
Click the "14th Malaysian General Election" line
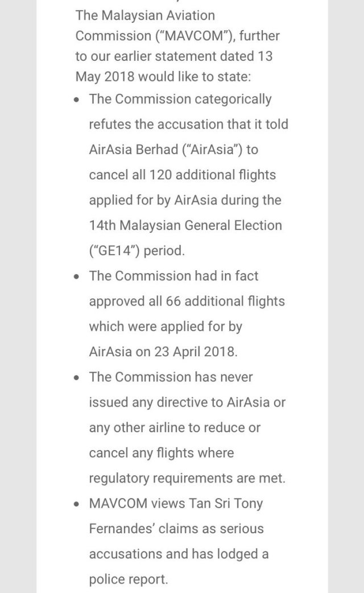coord(185,225)
